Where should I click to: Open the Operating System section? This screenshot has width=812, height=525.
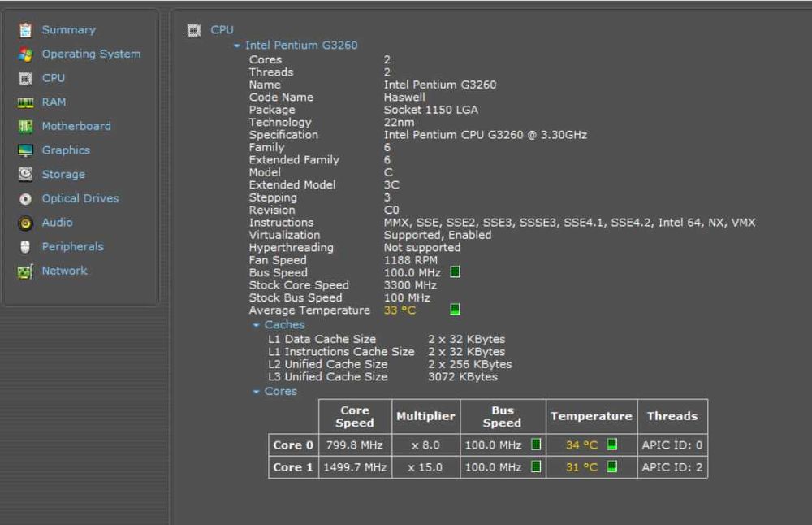(x=91, y=54)
